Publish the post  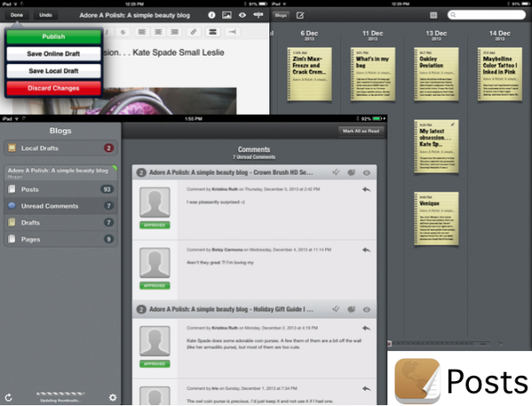coord(53,37)
